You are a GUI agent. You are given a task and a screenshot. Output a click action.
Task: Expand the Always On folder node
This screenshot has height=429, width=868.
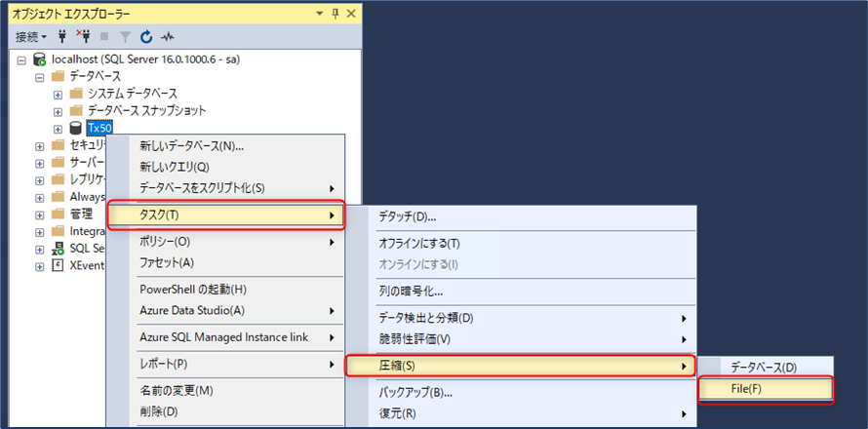coord(39,198)
